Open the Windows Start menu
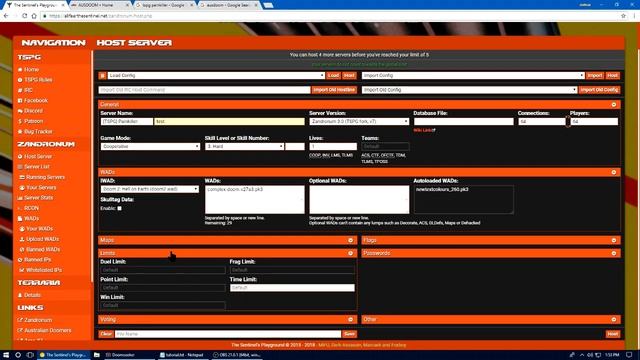The height and width of the screenshot is (360, 640). click(6, 355)
